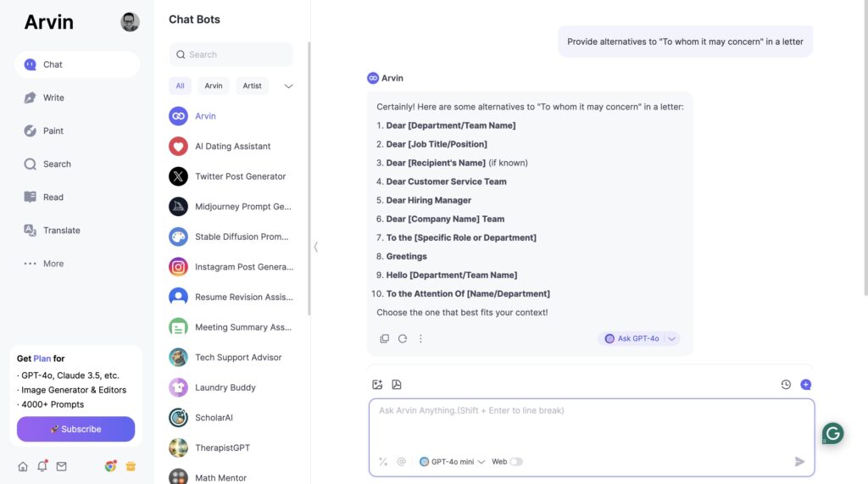Click "Greetings" list item text

pos(406,256)
